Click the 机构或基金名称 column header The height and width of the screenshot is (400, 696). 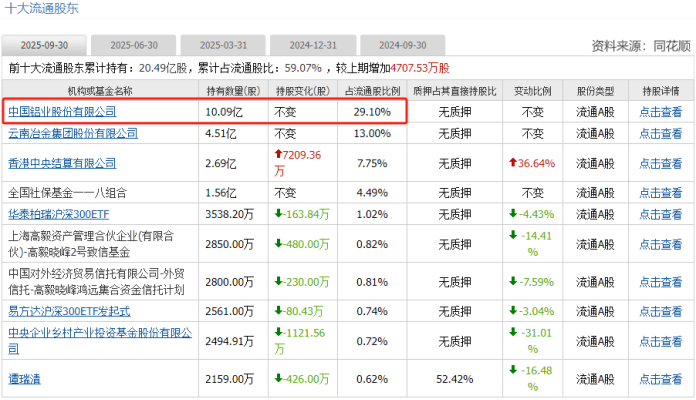100,91
